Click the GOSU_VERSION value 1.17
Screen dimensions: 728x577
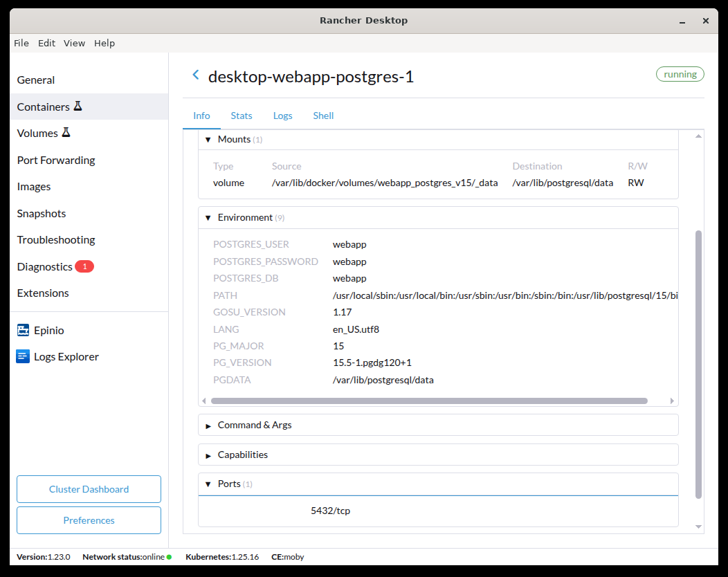point(342,312)
